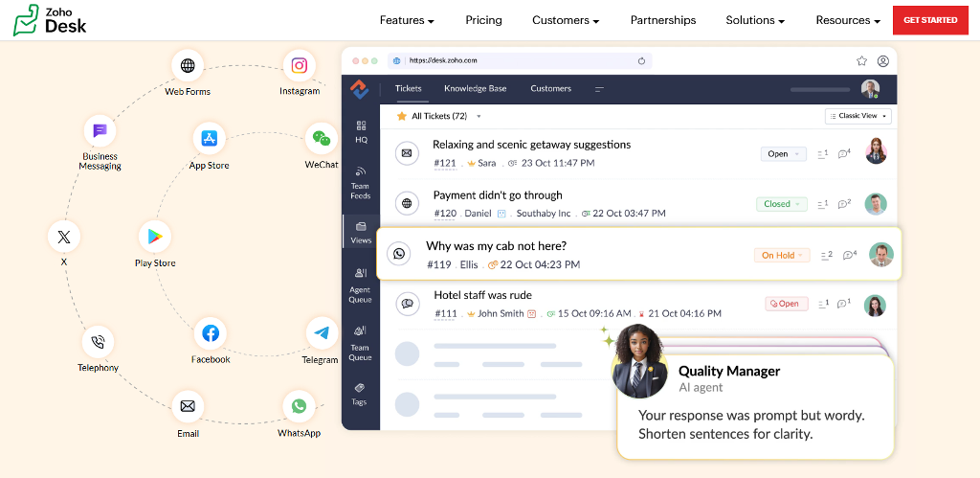This screenshot has width=980, height=478.
Task: Click the Play Store icon
Action: click(155, 237)
